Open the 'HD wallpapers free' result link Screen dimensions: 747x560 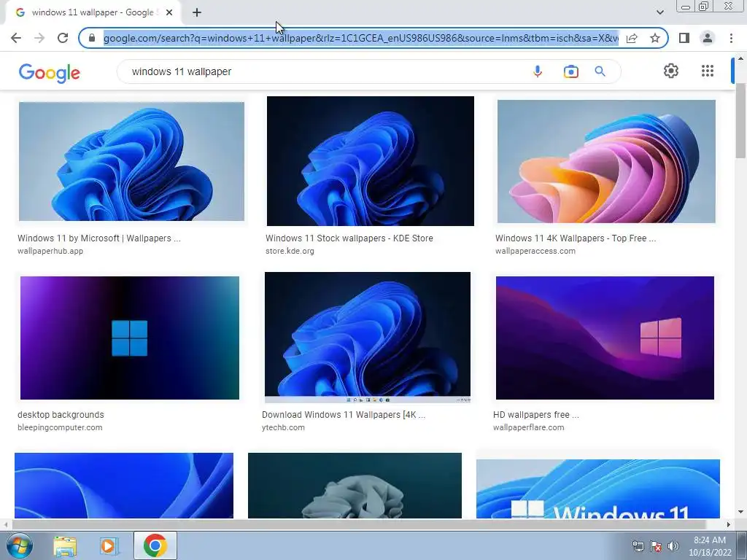tap(536, 415)
